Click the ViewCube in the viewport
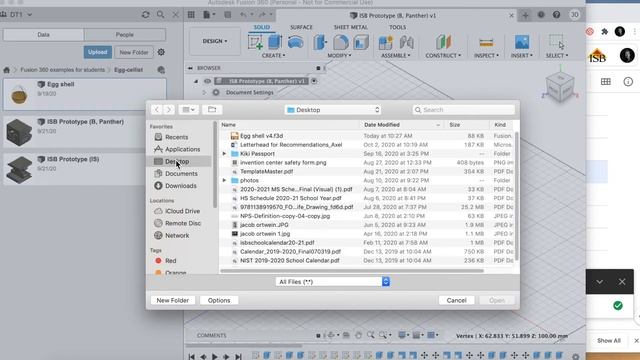The width and height of the screenshot is (640, 360). [x=560, y=87]
